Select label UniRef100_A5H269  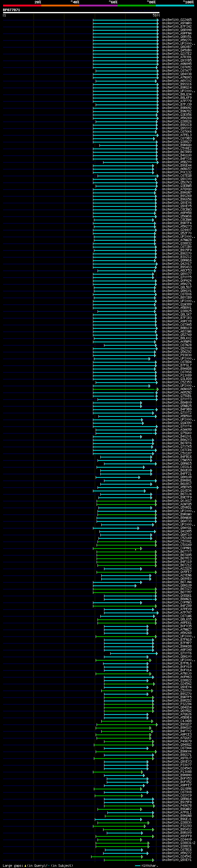[x=177, y=118]
